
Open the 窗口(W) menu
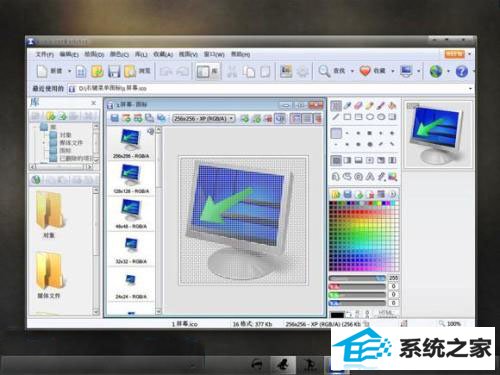[x=214, y=54]
